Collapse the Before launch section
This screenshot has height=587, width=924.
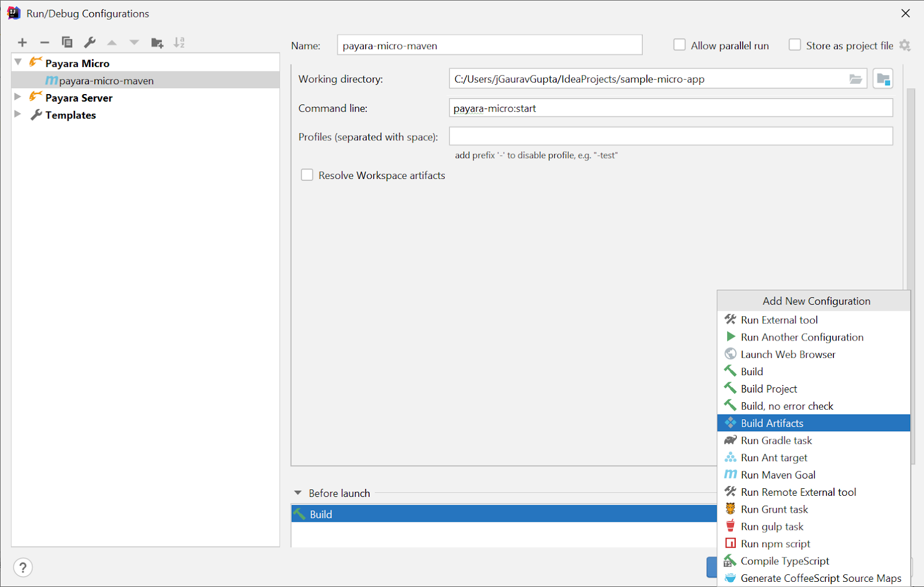(298, 493)
